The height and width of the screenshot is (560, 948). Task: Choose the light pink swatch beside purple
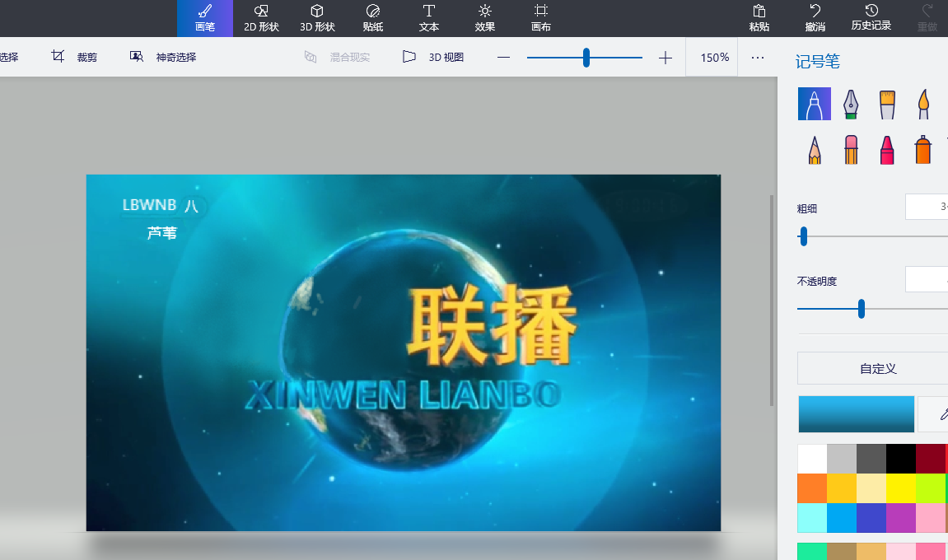pyautogui.click(x=931, y=518)
